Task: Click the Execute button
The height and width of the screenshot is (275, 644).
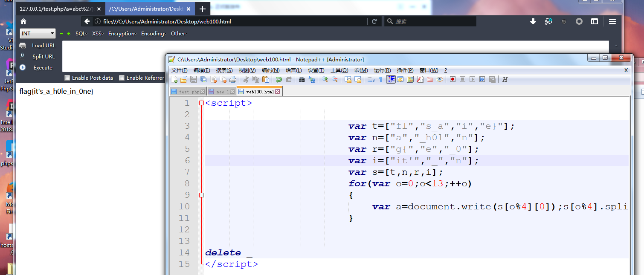Action: 43,68
